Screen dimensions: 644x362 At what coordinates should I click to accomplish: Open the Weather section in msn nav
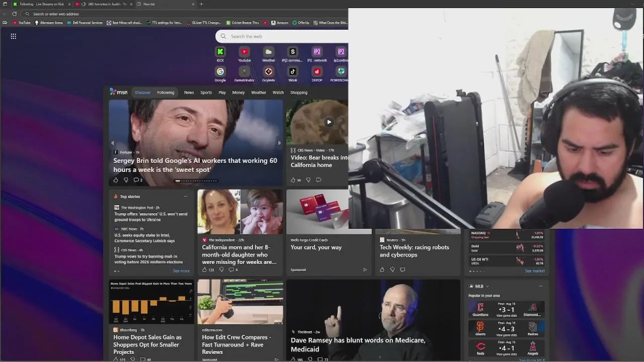point(259,93)
